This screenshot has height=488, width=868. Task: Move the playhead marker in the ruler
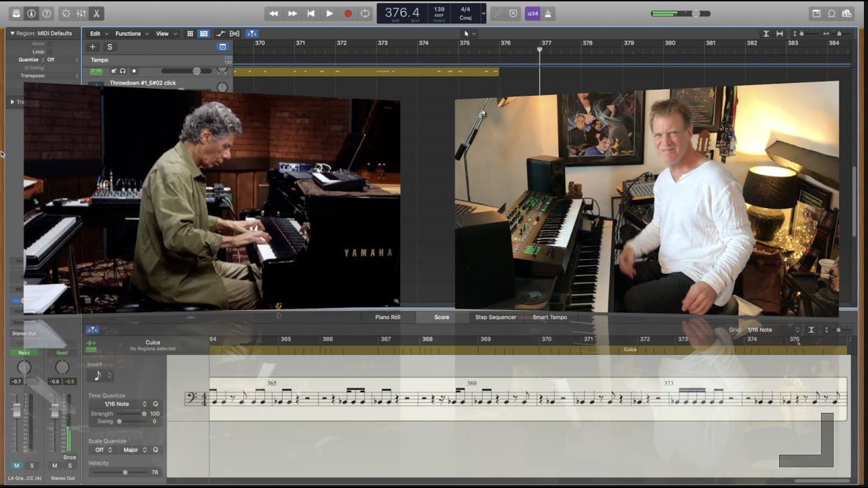click(540, 49)
